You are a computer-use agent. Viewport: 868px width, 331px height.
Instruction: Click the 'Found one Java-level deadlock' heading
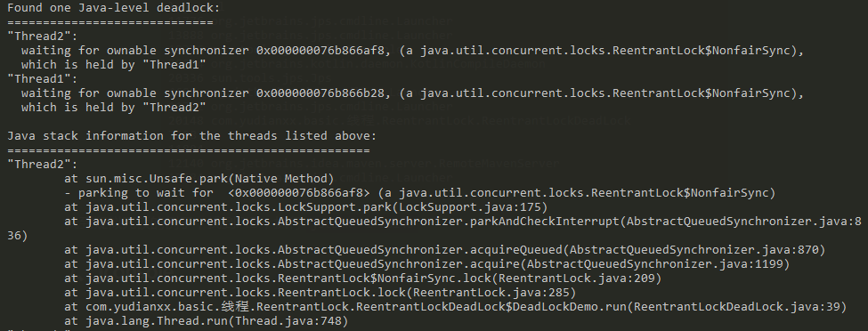[113, 8]
